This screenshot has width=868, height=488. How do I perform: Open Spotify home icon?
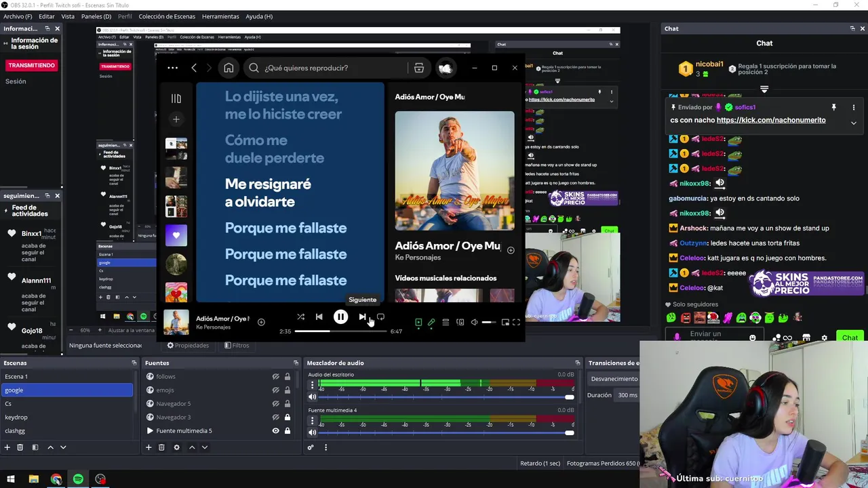[x=229, y=68]
